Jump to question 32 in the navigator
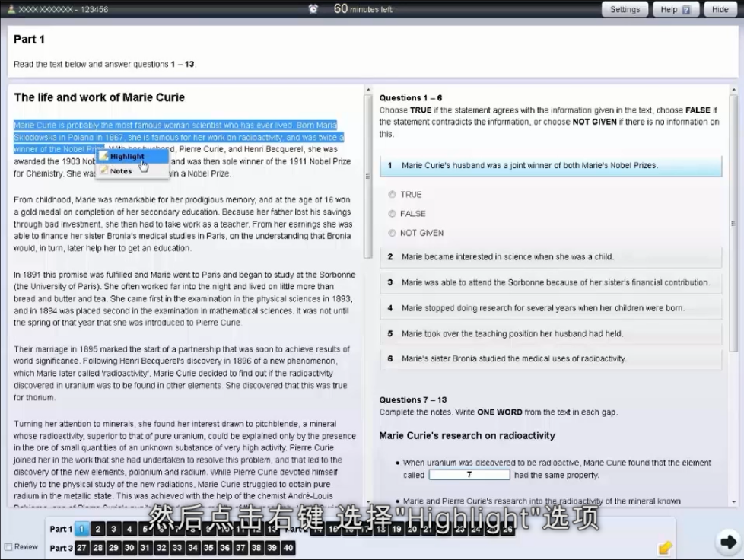 point(161,548)
